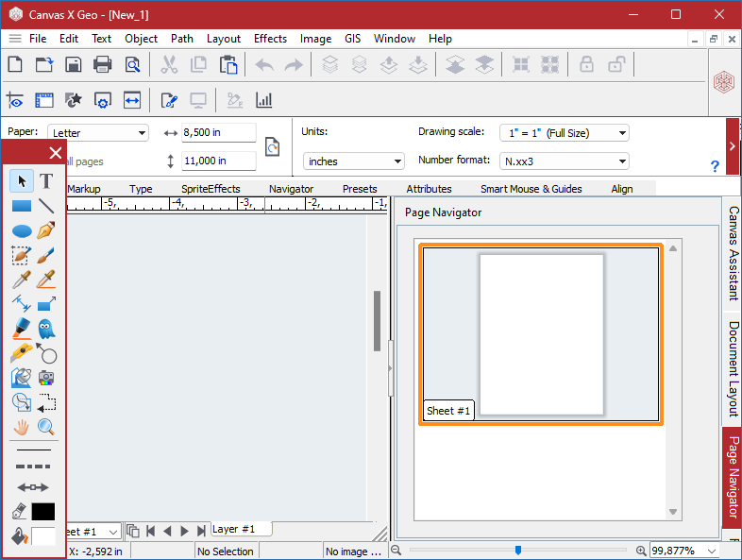Go to the first sheet button

pyautogui.click(x=150, y=531)
